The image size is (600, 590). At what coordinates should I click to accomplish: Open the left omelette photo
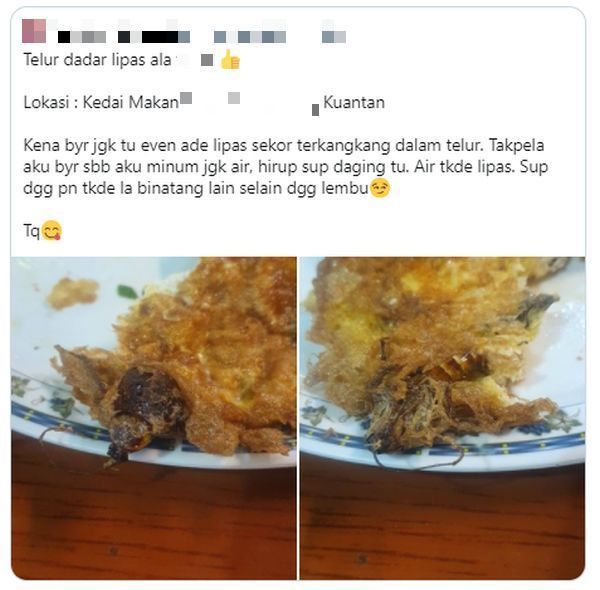coord(154,418)
